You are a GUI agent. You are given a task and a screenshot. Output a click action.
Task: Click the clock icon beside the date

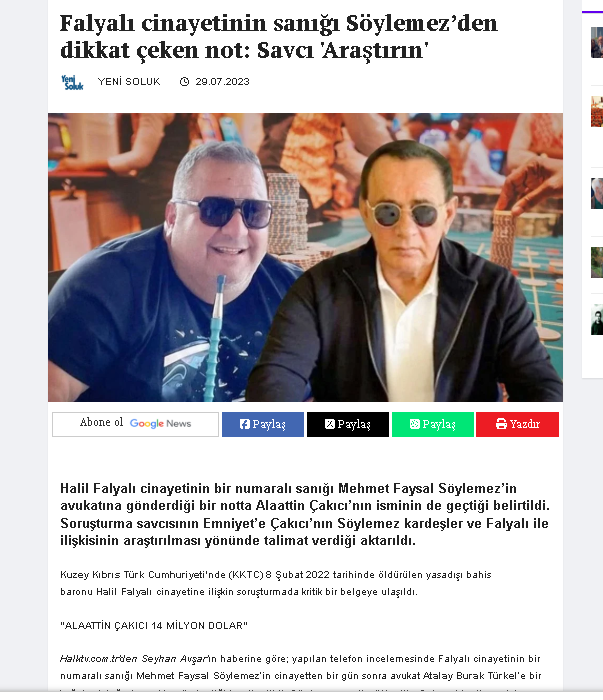click(184, 82)
